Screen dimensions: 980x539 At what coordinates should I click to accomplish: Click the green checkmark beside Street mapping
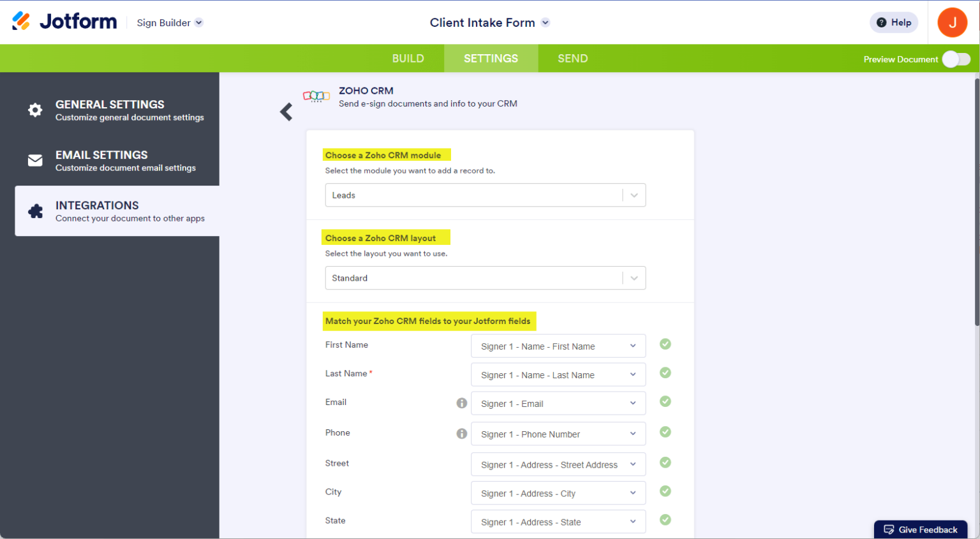[x=665, y=462]
